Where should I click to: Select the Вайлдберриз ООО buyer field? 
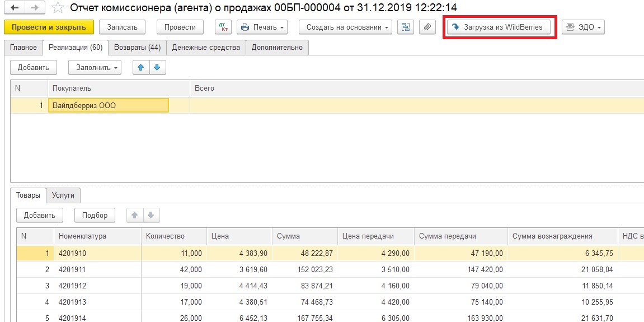(109, 105)
